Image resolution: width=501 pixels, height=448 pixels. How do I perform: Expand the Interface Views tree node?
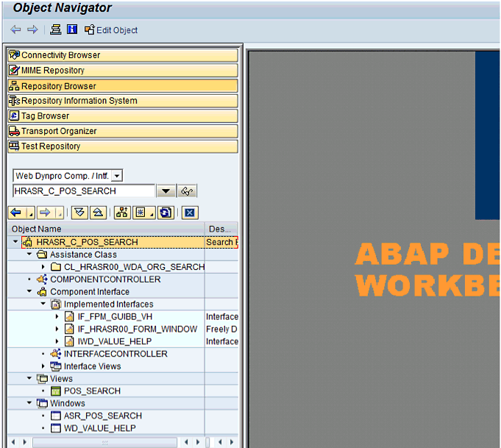(x=43, y=366)
